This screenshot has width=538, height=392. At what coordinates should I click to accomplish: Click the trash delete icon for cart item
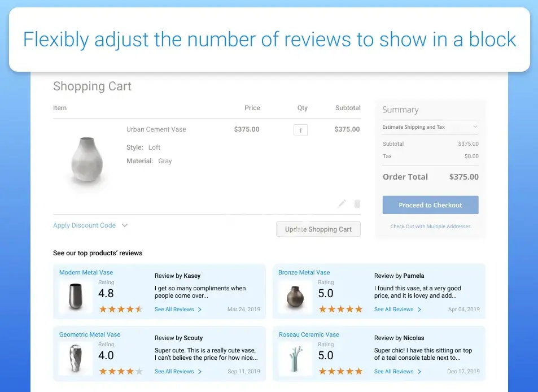[357, 204]
